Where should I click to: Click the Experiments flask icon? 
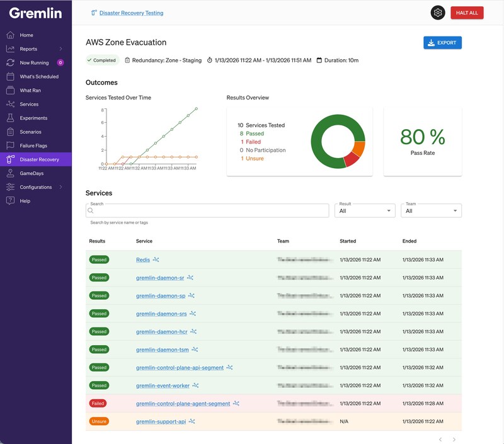(10, 118)
